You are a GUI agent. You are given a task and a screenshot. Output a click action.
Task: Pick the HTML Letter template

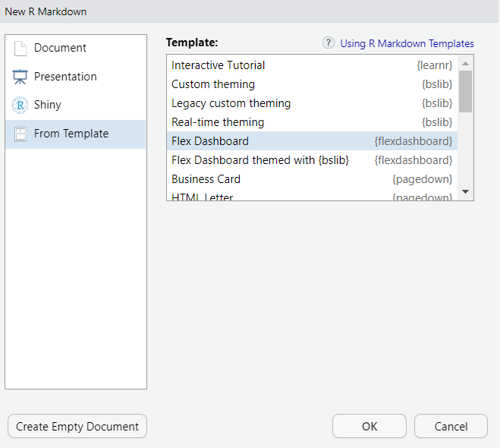click(x=203, y=197)
